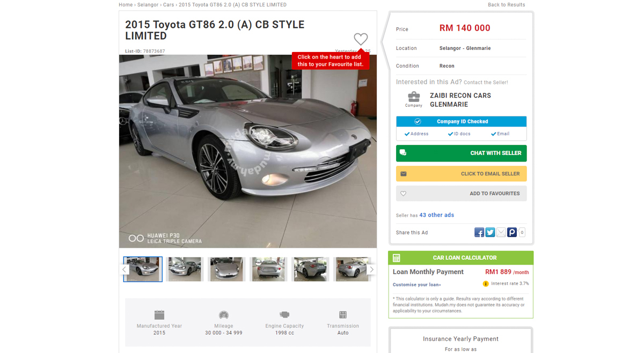Click Chat With Seller button
Viewport: 644px width, 353px height.
[x=462, y=153]
